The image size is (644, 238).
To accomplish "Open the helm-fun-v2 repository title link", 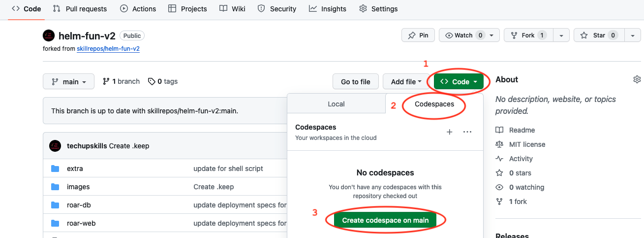I will pyautogui.click(x=87, y=35).
